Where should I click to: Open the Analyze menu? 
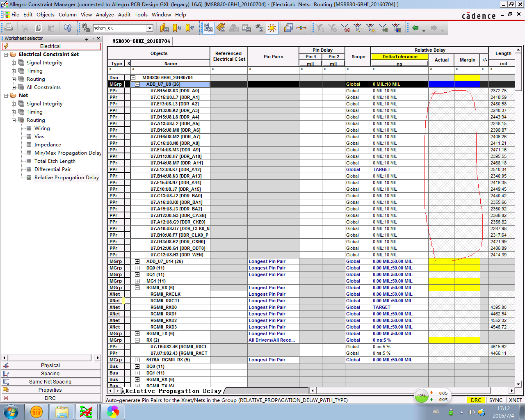[x=105, y=15]
